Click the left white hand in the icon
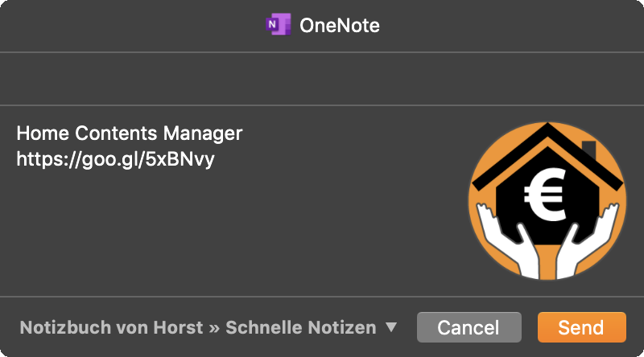 [x=507, y=242]
